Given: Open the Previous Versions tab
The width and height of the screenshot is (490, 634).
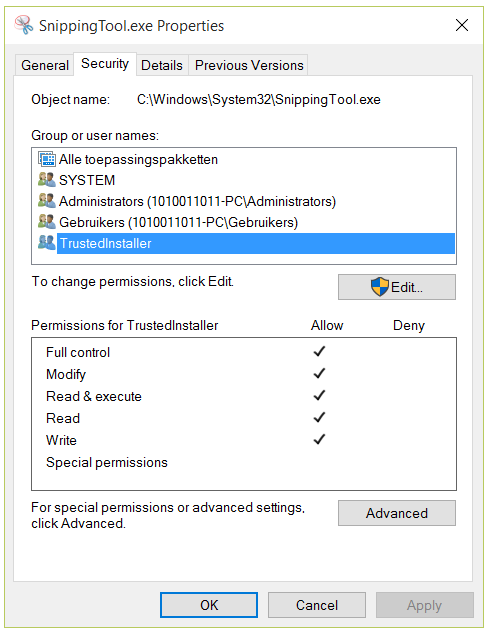Looking at the screenshot, I should [x=249, y=65].
